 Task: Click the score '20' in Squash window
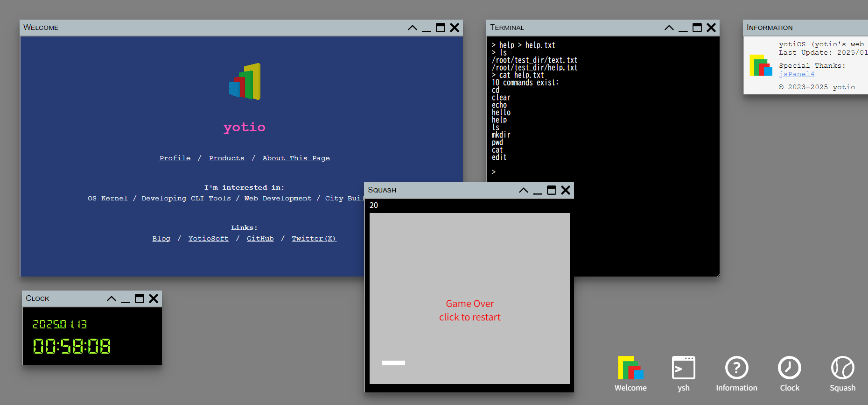[x=374, y=206]
